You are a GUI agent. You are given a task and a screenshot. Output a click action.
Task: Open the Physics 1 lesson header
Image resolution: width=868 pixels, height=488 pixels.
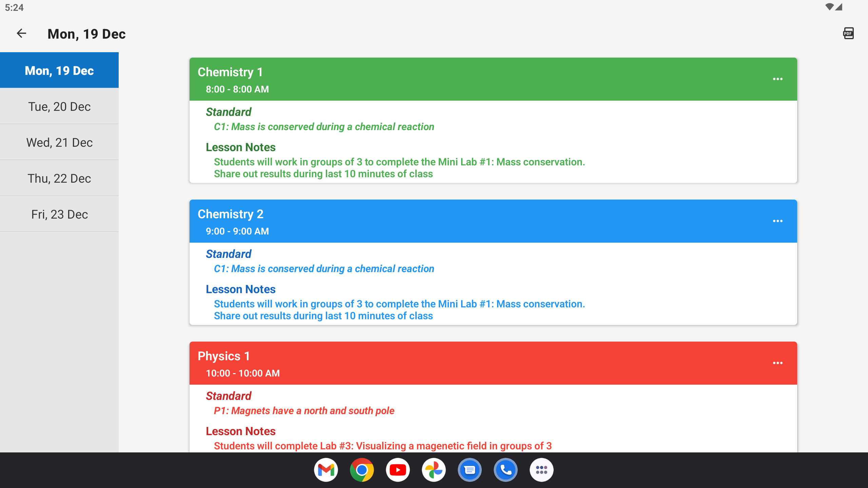coord(493,363)
